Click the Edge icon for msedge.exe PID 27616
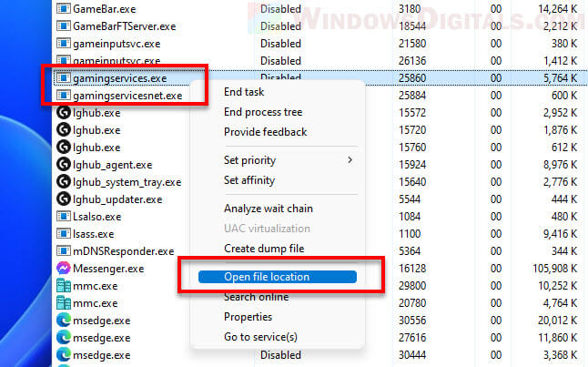Screen dimensions: 588x367 coord(64,337)
